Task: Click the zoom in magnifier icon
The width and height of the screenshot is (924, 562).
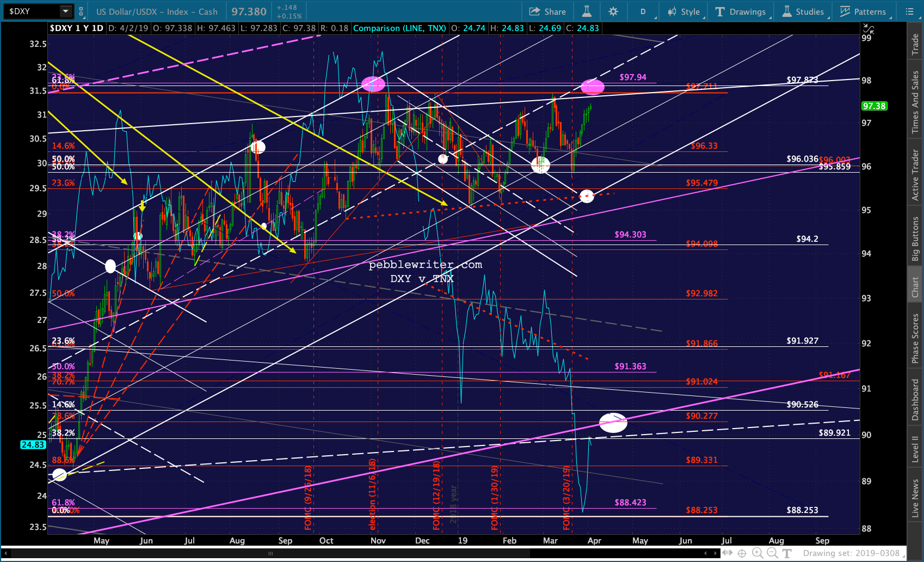Action: 757,553
